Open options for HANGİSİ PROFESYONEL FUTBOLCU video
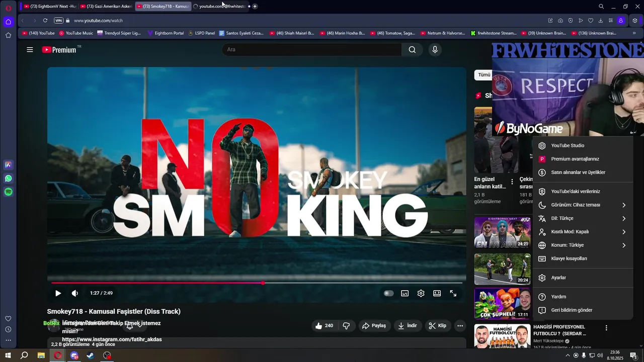The height and width of the screenshot is (362, 644). pyautogui.click(x=606, y=328)
